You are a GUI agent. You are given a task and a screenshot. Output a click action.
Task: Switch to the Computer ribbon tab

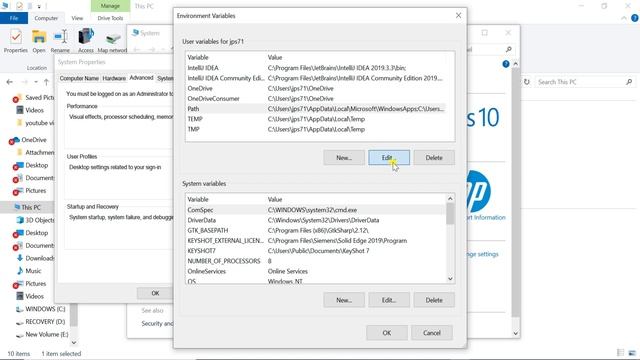point(46,18)
